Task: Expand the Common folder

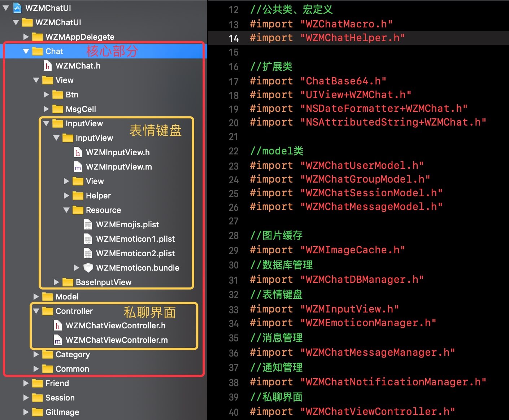Action: [36, 369]
